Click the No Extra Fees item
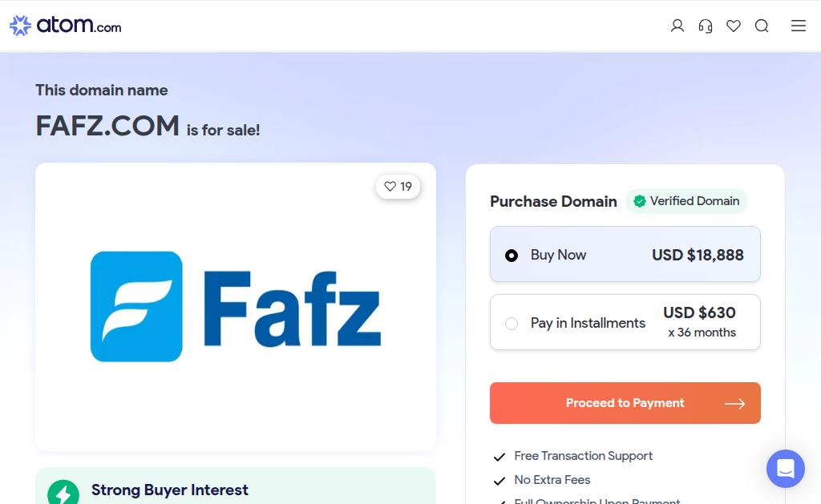Viewport: 821px width, 504px height. click(x=552, y=480)
